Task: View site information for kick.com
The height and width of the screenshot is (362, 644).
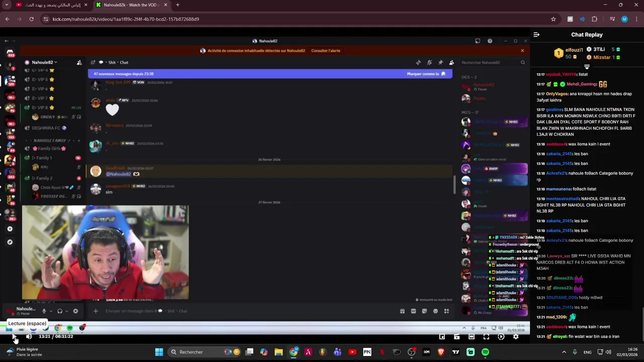Action: pos(46,19)
